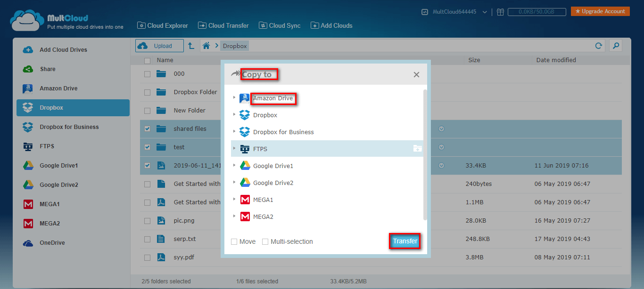This screenshot has width=644, height=289.
Task: Open Cloud Sync menu
Action: [x=280, y=26]
